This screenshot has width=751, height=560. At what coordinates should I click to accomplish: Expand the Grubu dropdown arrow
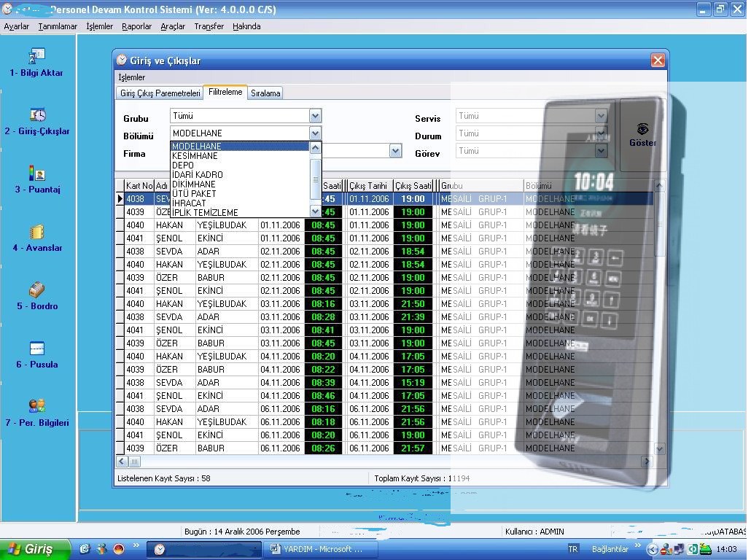[x=315, y=115]
